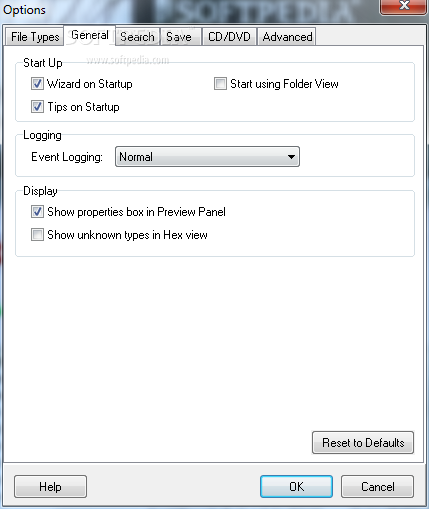Image resolution: width=429 pixels, height=509 pixels.
Task: Click the Options title bar text
Action: tap(24, 10)
